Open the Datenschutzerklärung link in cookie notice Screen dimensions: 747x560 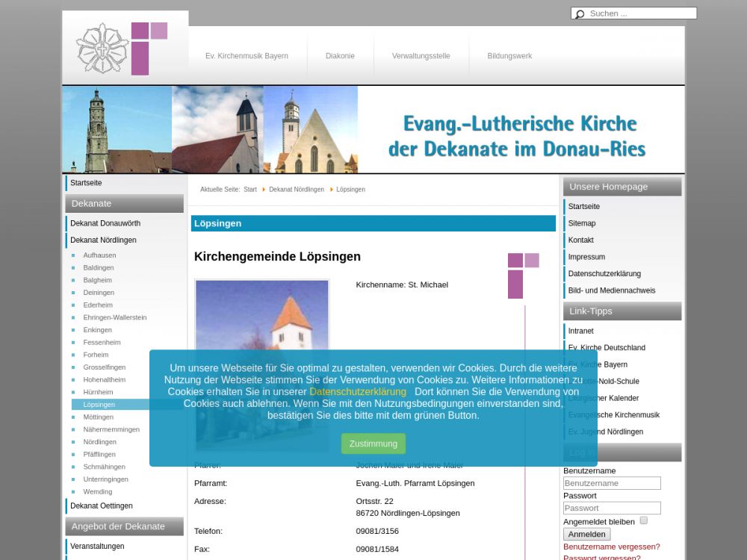click(358, 391)
